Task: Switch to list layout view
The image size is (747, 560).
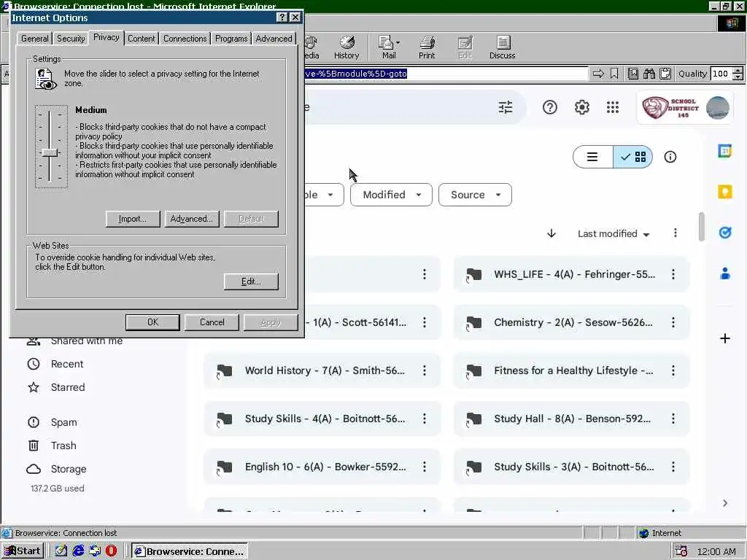Action: 592,157
